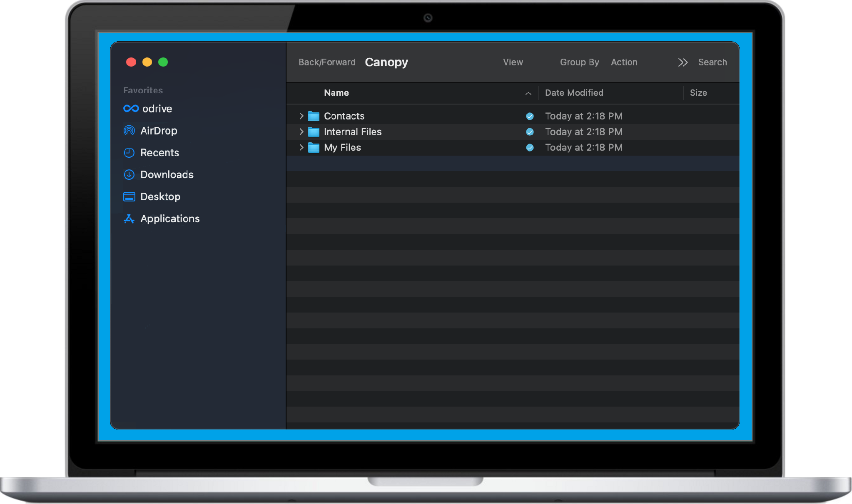Click the Downloads arrow icon
Viewport: 852px width, 504px height.
129,175
